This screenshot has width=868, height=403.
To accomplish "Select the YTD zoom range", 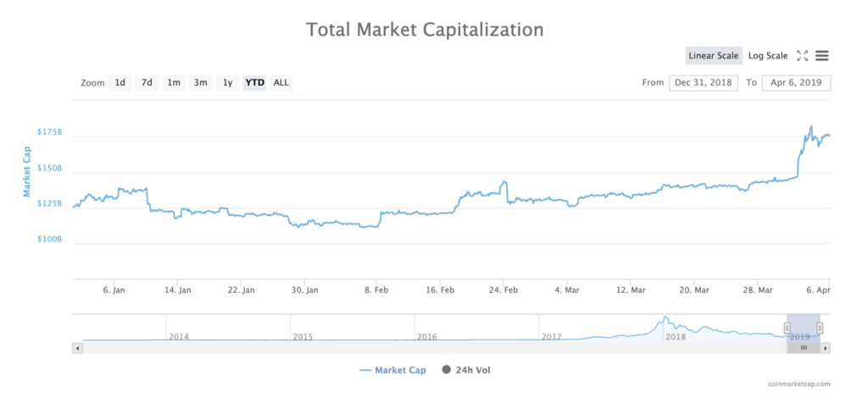I will pyautogui.click(x=254, y=83).
